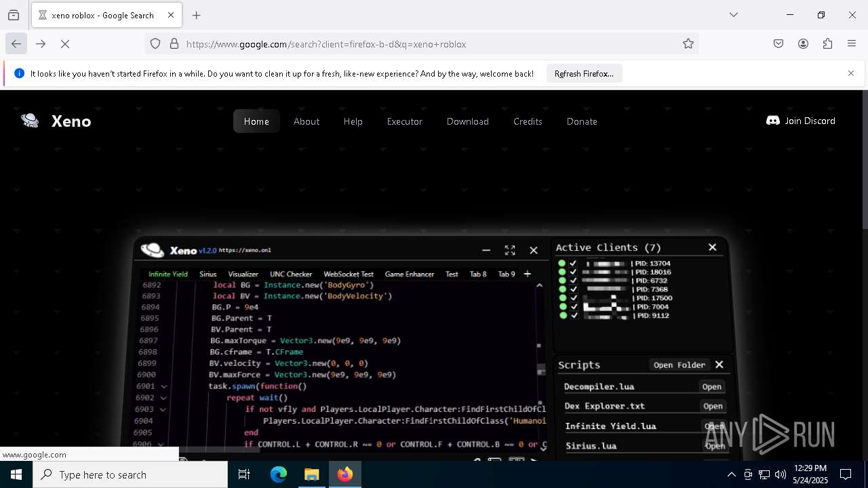
Task: Dismiss the Firefox refresh notification bar
Action: tap(851, 73)
